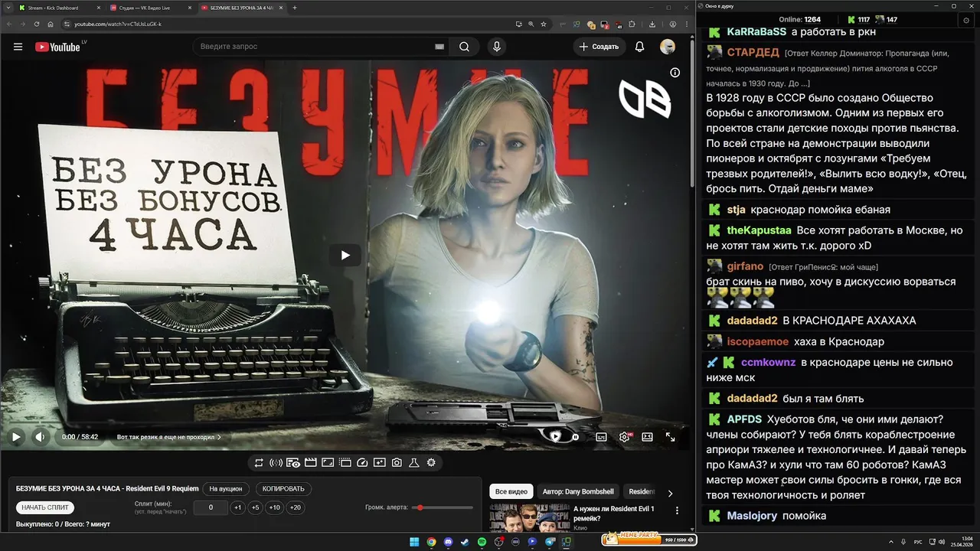Bookmark the page with the star icon

tap(544, 24)
